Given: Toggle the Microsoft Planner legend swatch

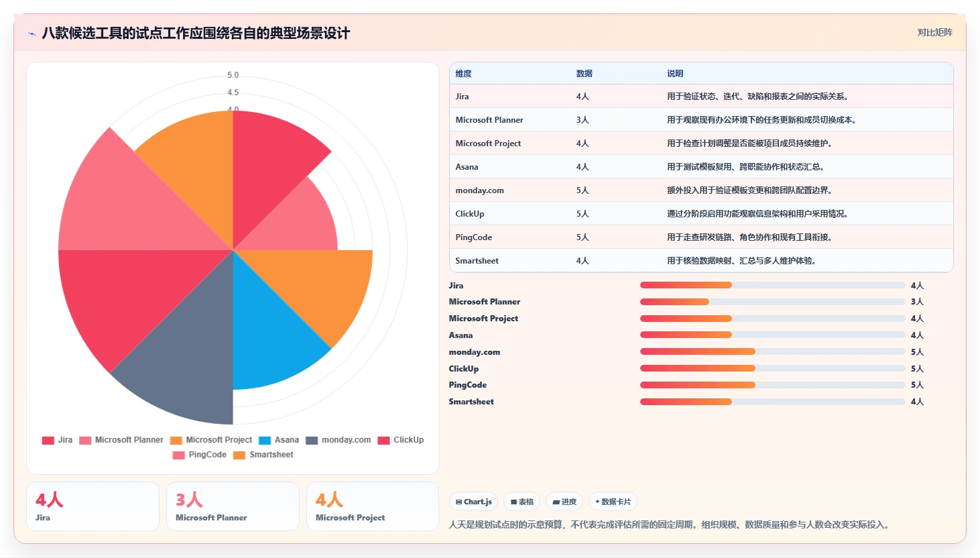Looking at the screenshot, I should pyautogui.click(x=85, y=441).
